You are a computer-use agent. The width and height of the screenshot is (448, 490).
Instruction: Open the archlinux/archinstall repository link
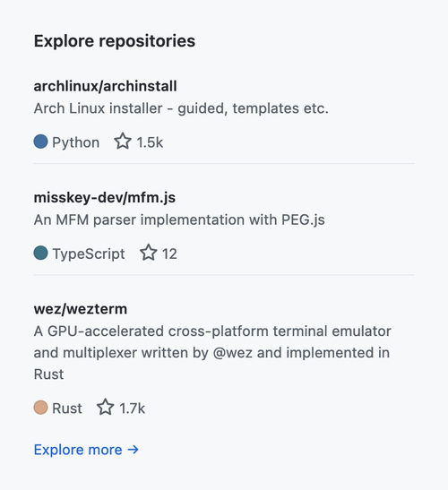106,86
